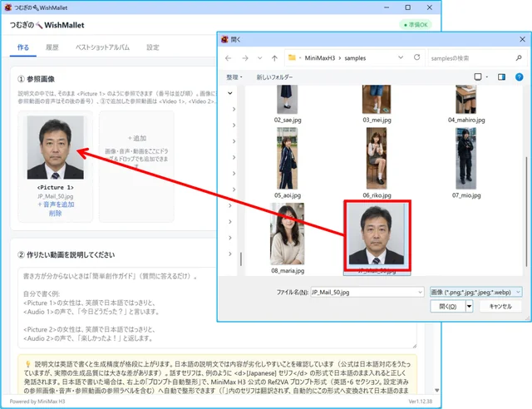Close the 開く file dialog
Viewport: 532px width, 409px height.
[522, 39]
